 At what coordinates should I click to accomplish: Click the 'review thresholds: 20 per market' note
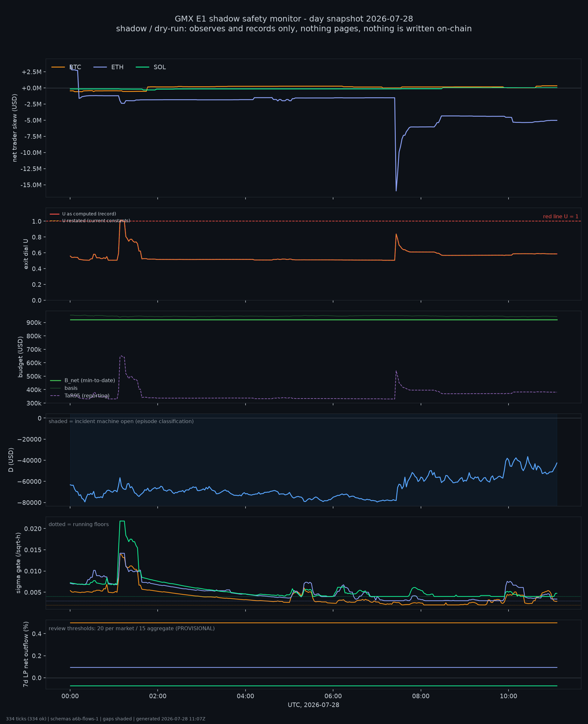131,628
